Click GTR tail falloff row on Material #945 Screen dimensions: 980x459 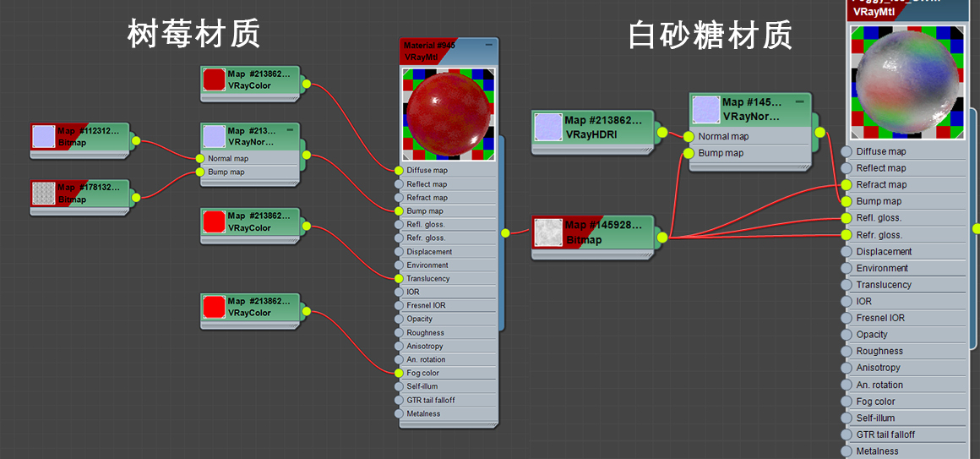click(448, 400)
